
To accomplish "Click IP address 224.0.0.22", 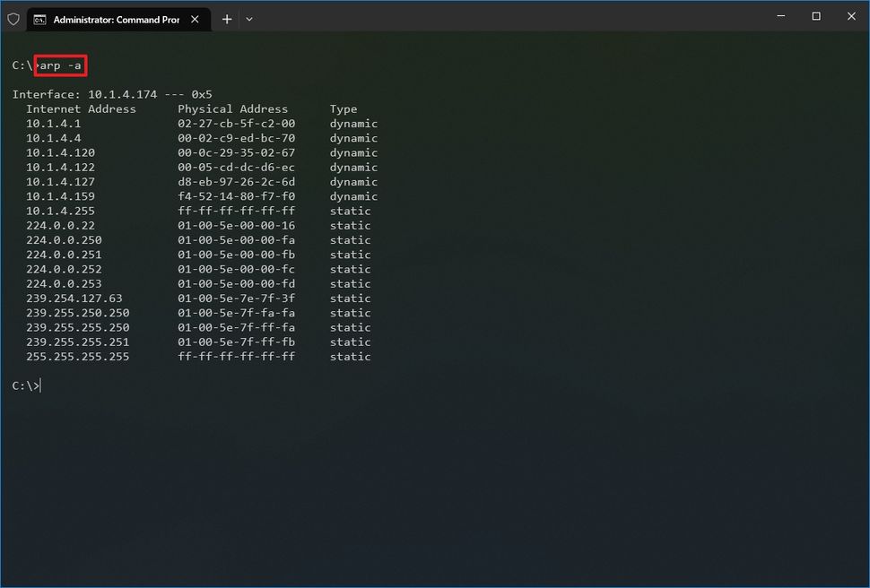I will tap(60, 225).
